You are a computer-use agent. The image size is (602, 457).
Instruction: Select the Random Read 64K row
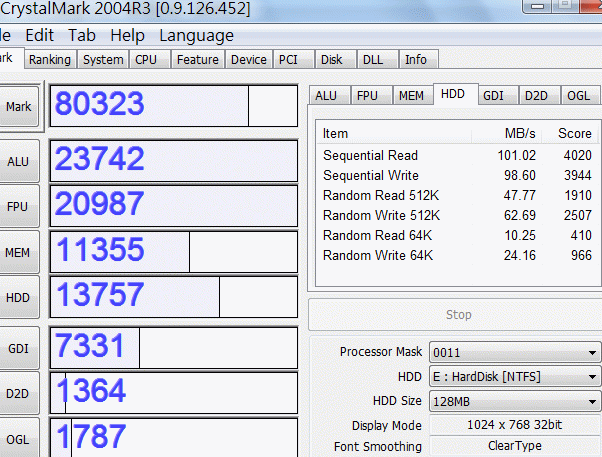tap(457, 235)
